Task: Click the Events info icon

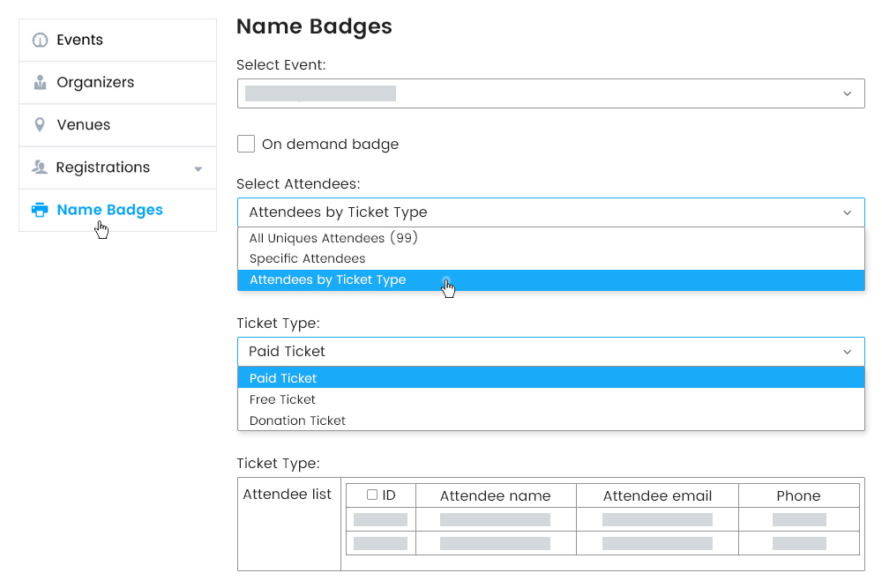Action: coord(38,39)
